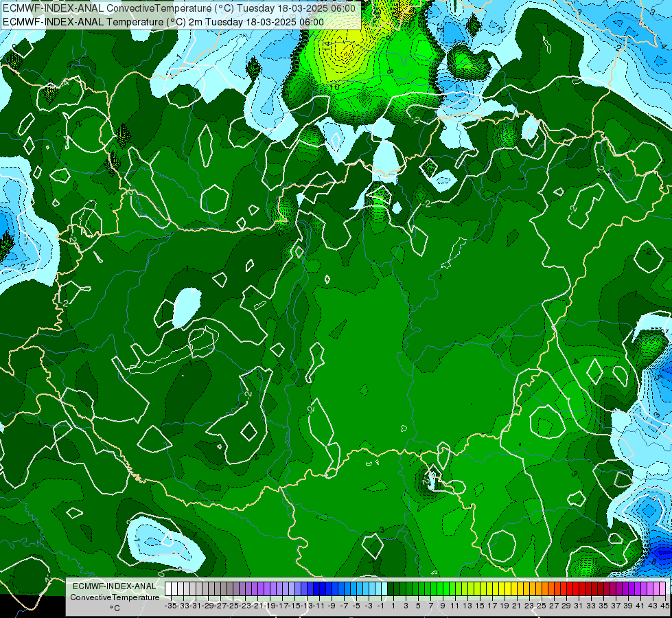This screenshot has width=672, height=618.
Task: Click the Temperature 2m title line at top
Action: click(163, 22)
